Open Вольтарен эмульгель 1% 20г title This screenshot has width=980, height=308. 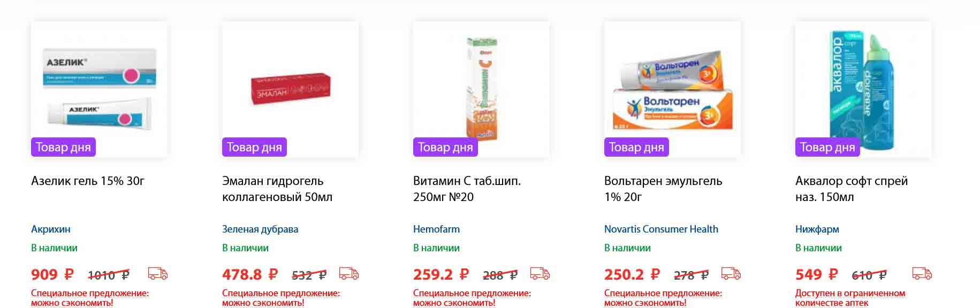663,189
